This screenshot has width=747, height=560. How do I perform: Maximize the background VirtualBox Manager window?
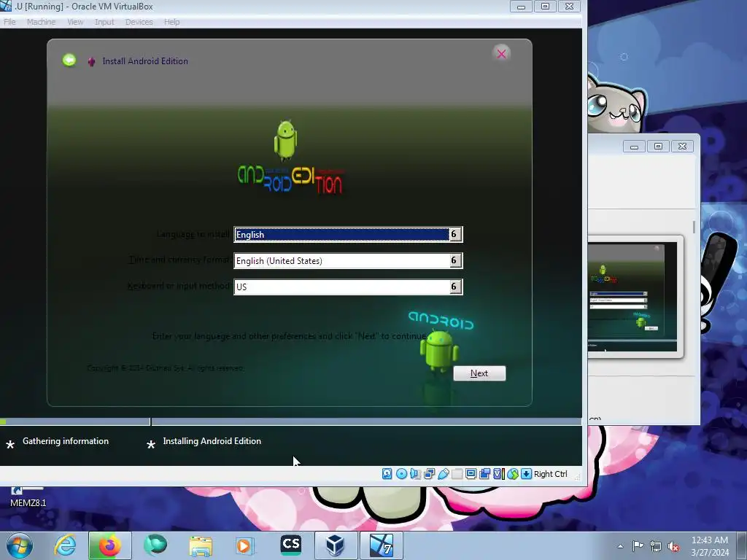pyautogui.click(x=658, y=146)
